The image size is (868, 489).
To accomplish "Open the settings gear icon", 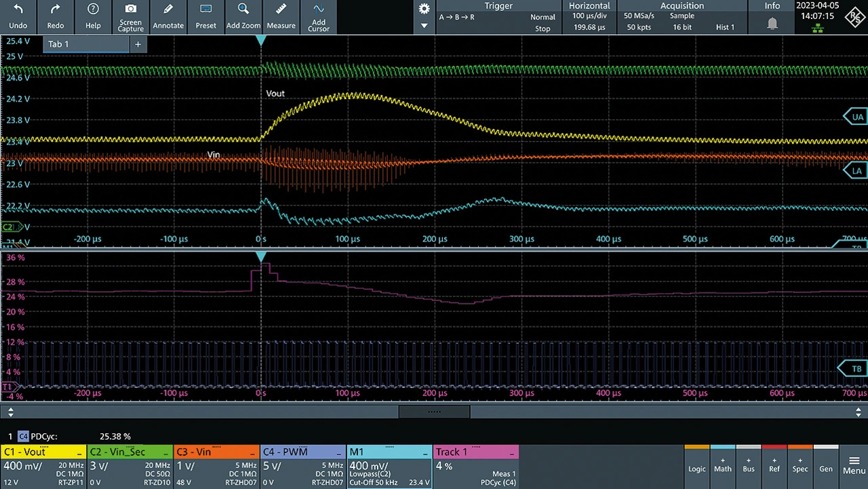I will coord(425,9).
